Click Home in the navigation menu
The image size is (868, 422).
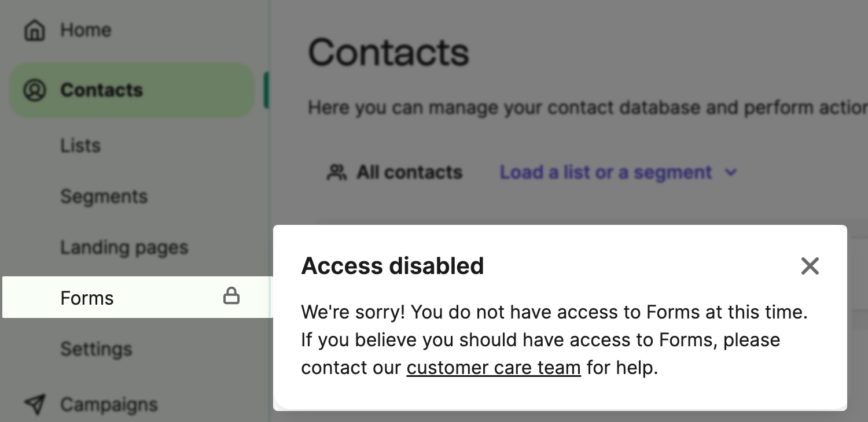(86, 30)
